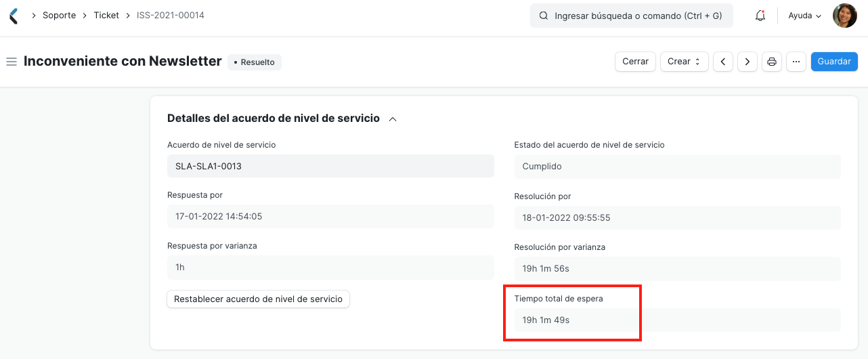Open the three-dots more options menu
The image size is (868, 359).
click(x=796, y=62)
